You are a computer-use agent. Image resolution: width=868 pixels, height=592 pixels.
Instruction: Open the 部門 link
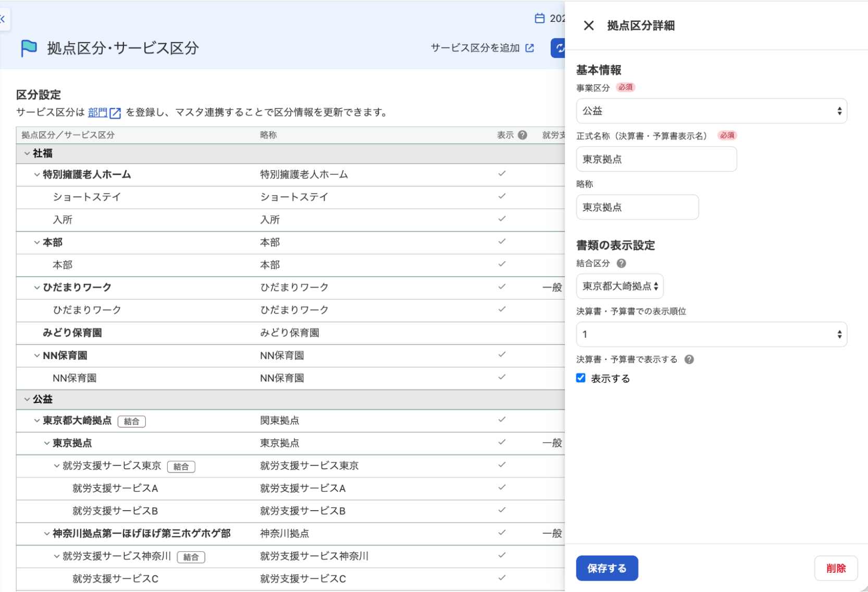[98, 113]
